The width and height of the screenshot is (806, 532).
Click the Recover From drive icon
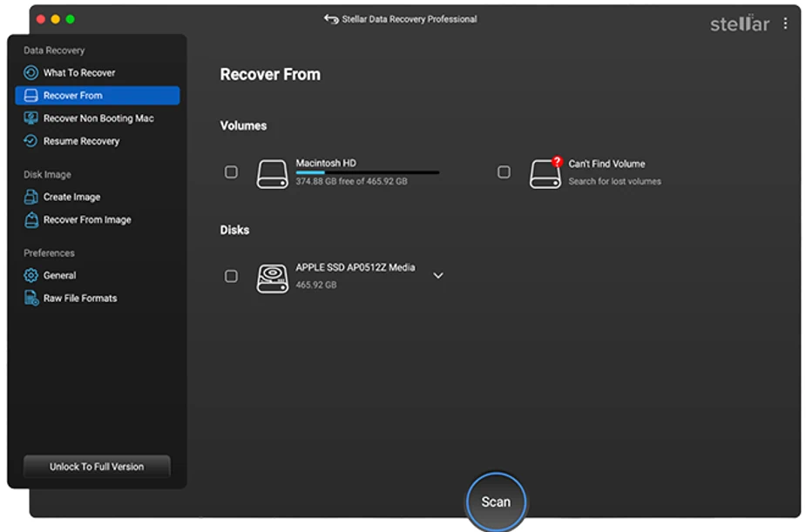[32, 95]
